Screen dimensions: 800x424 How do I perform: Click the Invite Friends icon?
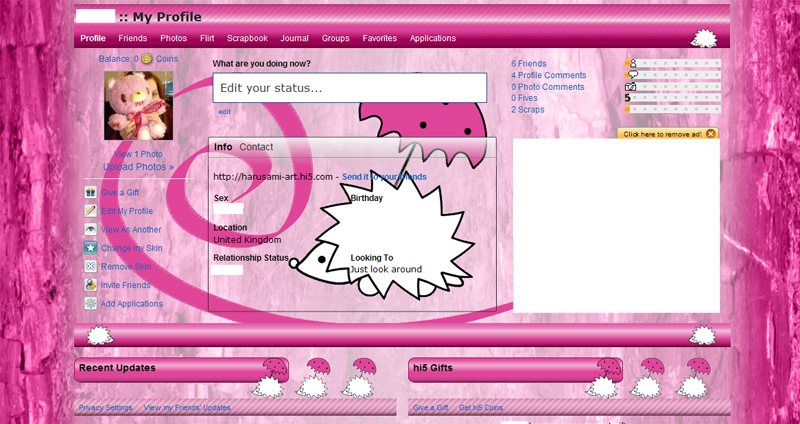[90, 285]
